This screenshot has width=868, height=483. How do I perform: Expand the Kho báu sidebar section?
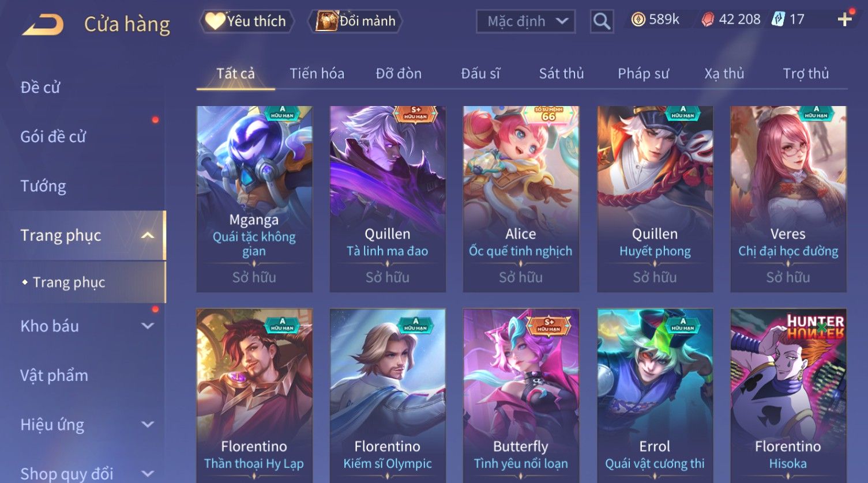point(148,326)
